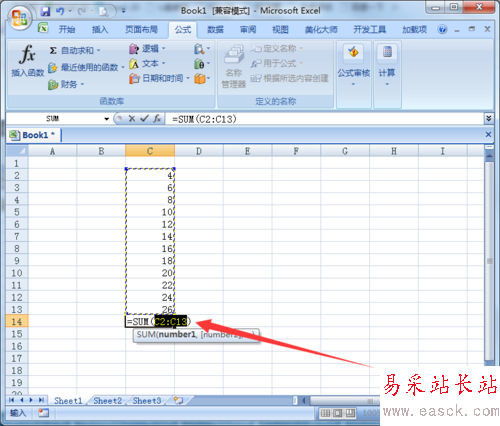This screenshot has height=426, width=500.
Task: Go to first sheet navigation arrow
Action: coord(12,400)
